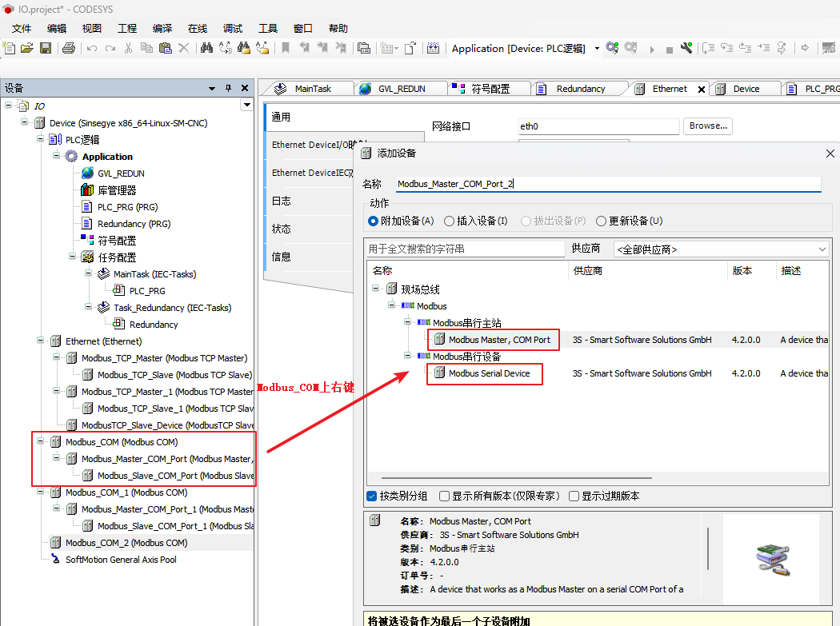Click the Browse... button
The width and height of the screenshot is (840, 626).
click(708, 126)
